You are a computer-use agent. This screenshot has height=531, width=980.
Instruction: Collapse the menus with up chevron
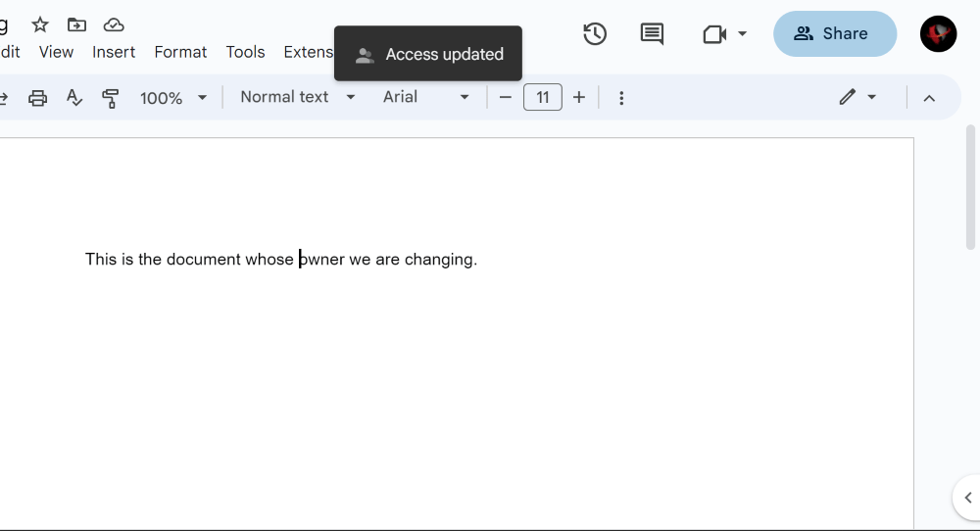[x=929, y=99]
